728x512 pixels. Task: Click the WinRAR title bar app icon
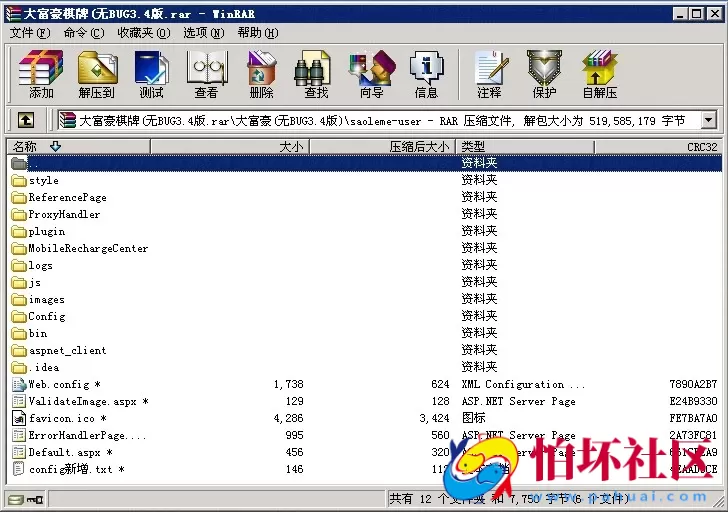click(x=13, y=13)
